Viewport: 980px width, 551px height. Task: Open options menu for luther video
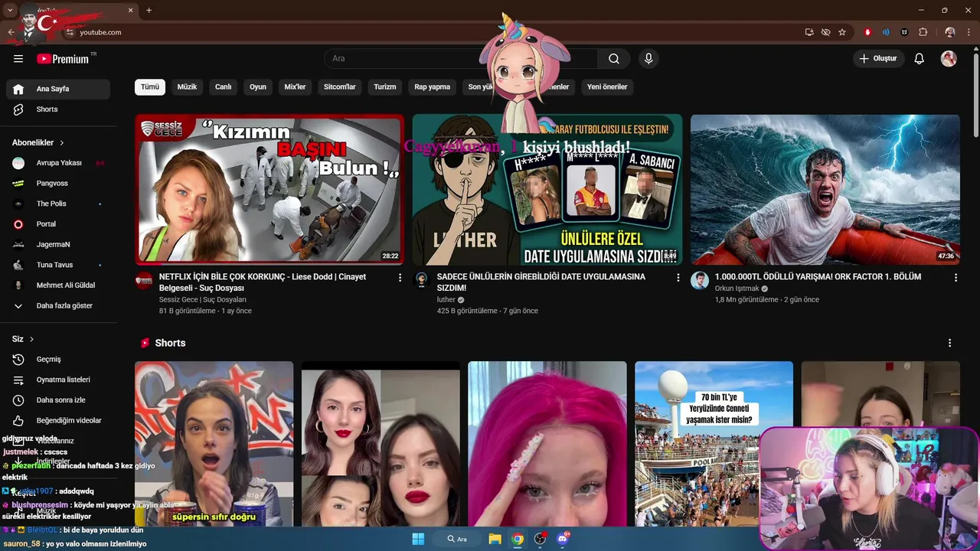coord(678,278)
